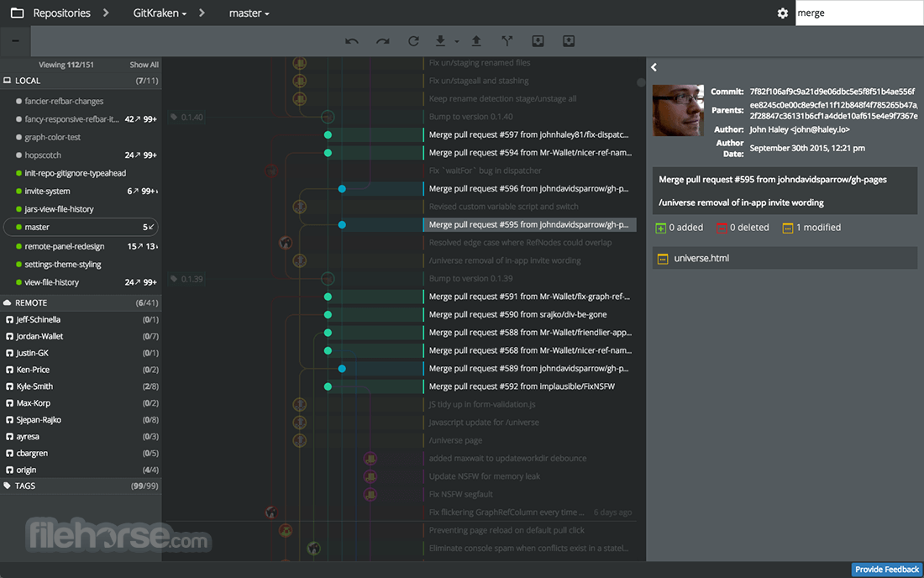Click the graph node for pull request #589
The image size is (924, 578).
point(342,369)
